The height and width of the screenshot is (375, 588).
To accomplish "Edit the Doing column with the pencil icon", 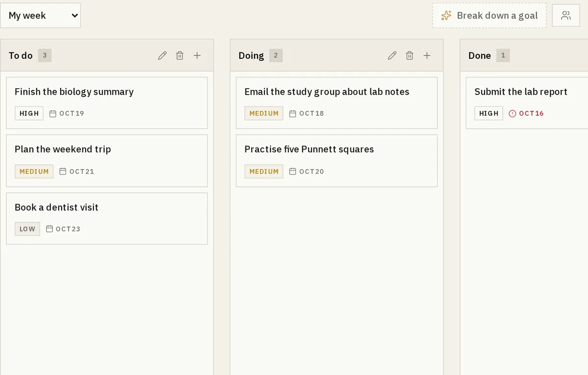I will pyautogui.click(x=392, y=55).
